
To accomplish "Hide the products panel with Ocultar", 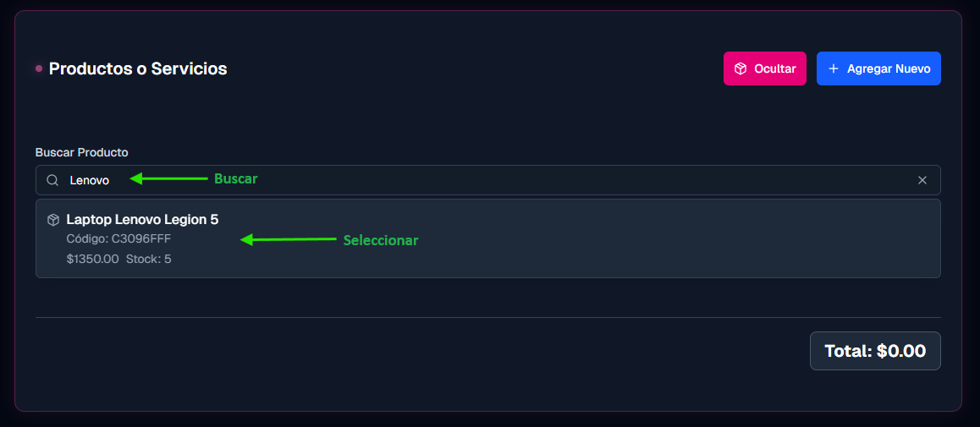I will pos(765,68).
